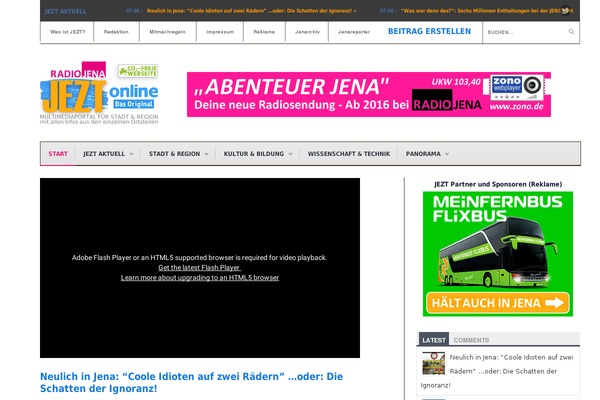Image resolution: width=600 pixels, height=400 pixels.
Task: Click the black video player area
Action: [x=200, y=268]
